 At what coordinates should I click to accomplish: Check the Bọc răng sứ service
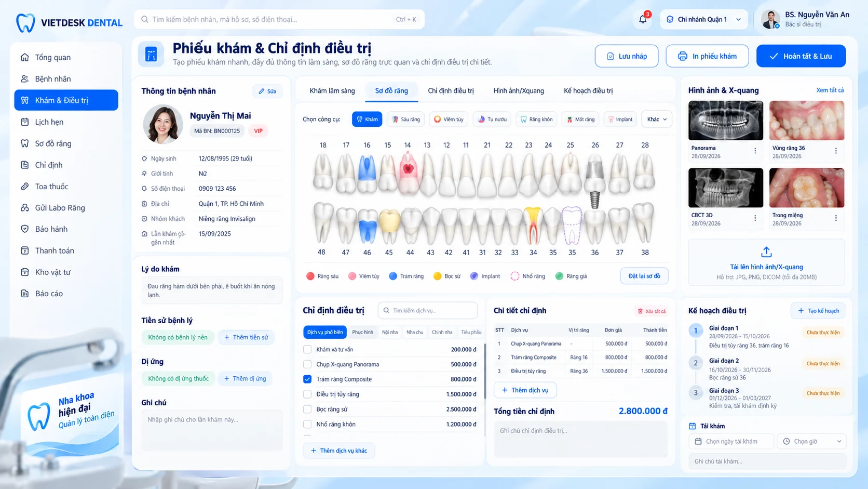point(307,409)
